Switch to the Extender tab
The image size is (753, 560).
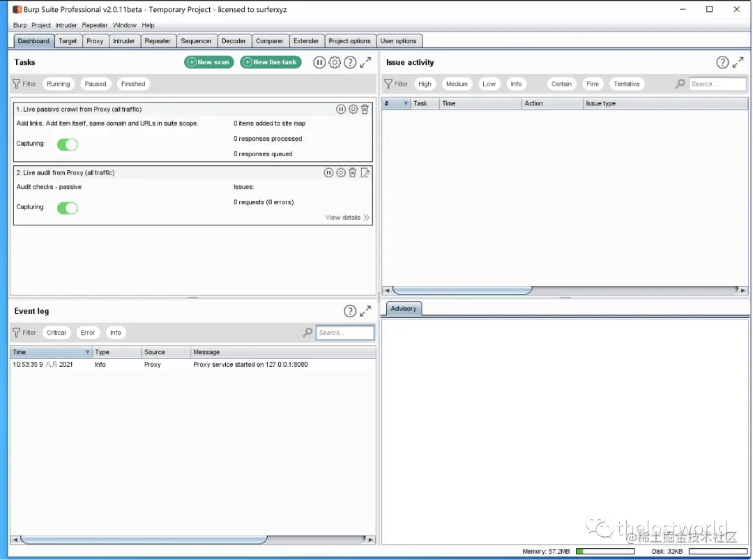point(306,41)
